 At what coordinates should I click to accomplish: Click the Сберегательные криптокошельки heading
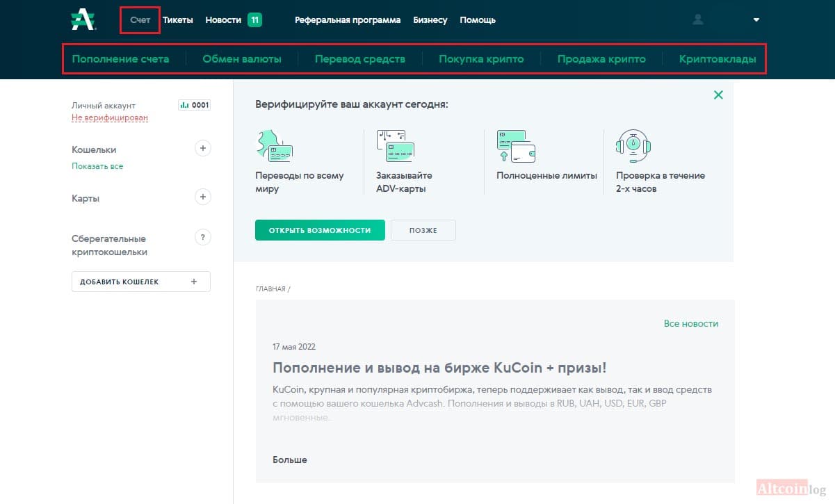pos(109,245)
